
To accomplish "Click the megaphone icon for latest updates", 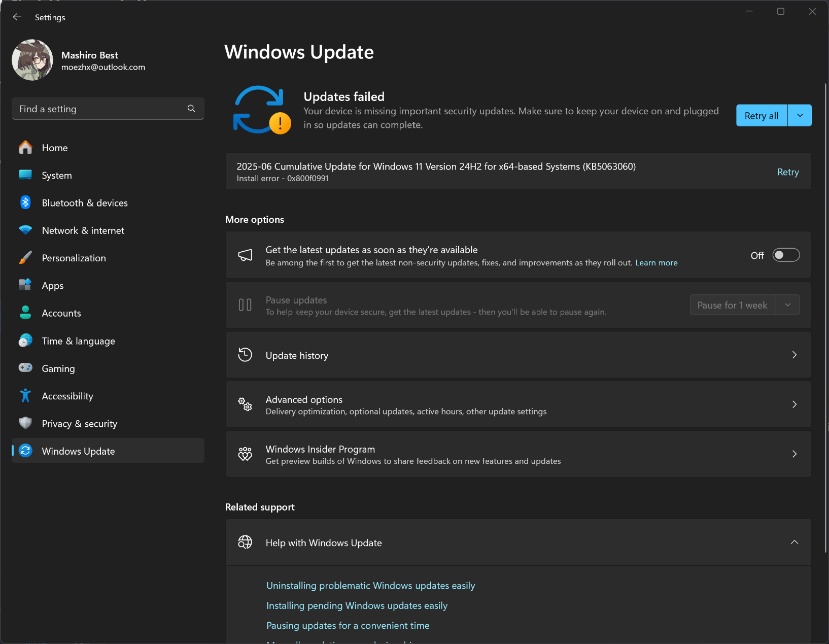I will click(x=245, y=255).
